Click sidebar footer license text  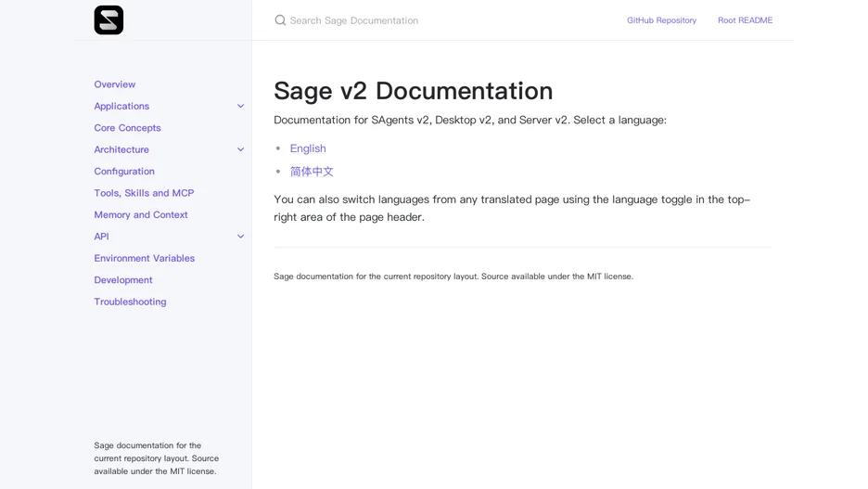pyautogui.click(x=156, y=458)
